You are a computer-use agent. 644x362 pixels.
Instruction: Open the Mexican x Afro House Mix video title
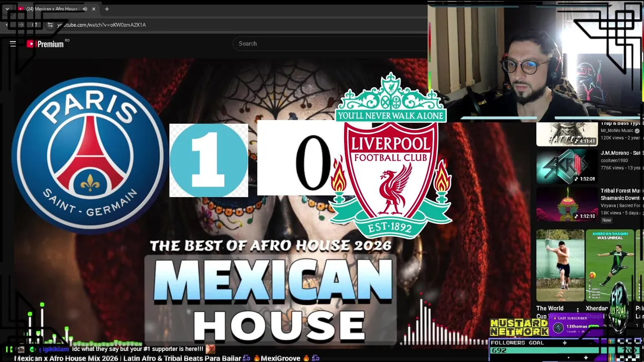[x=167, y=358]
